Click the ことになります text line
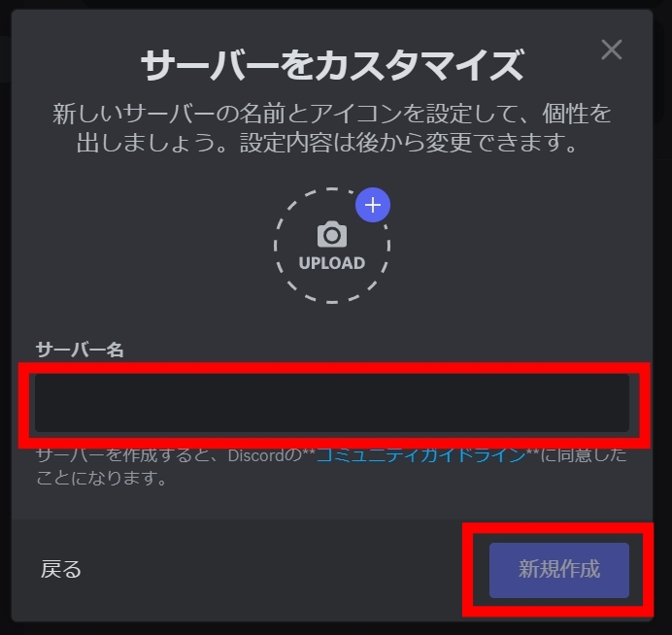This screenshot has width=672, height=635. coord(101,478)
